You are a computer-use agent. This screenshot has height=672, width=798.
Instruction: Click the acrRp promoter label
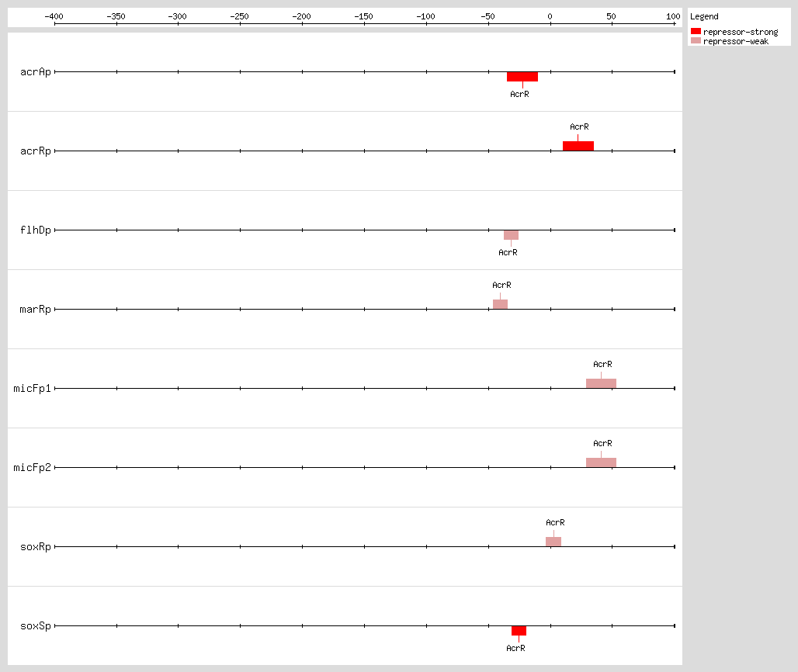(36, 151)
